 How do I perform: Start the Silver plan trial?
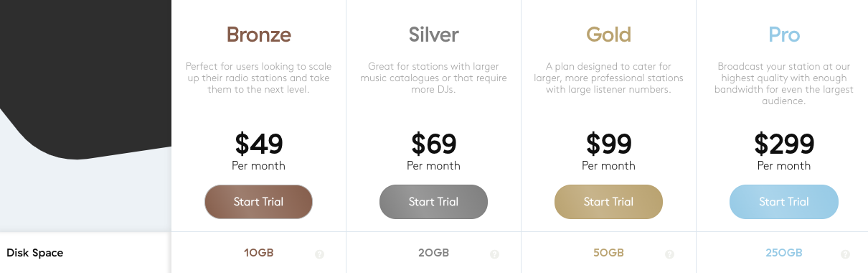[433, 202]
